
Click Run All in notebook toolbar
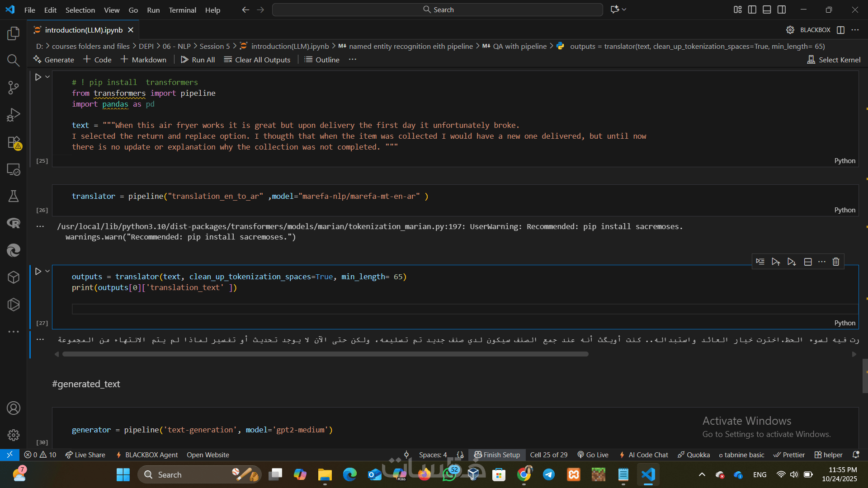(198, 60)
